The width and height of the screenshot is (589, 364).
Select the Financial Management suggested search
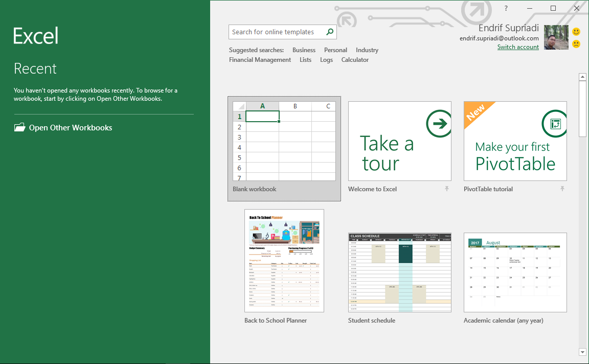pyautogui.click(x=260, y=60)
